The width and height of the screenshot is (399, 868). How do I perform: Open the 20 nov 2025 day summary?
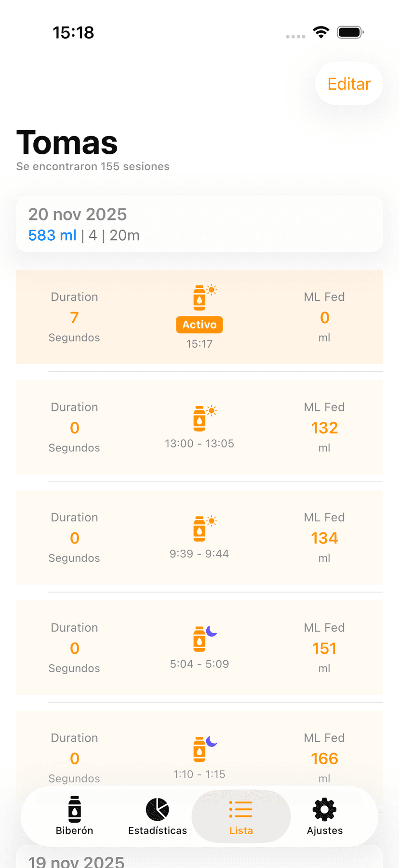point(199,224)
